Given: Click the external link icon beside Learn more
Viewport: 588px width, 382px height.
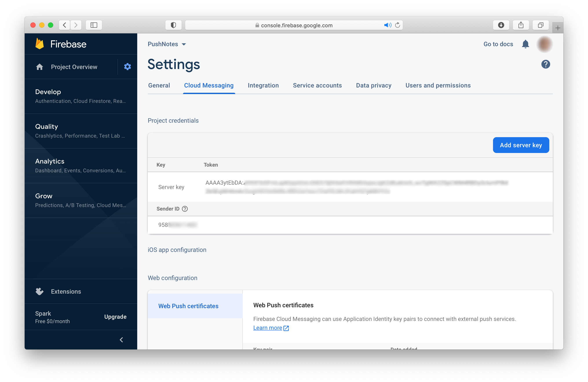Looking at the screenshot, I should point(286,328).
